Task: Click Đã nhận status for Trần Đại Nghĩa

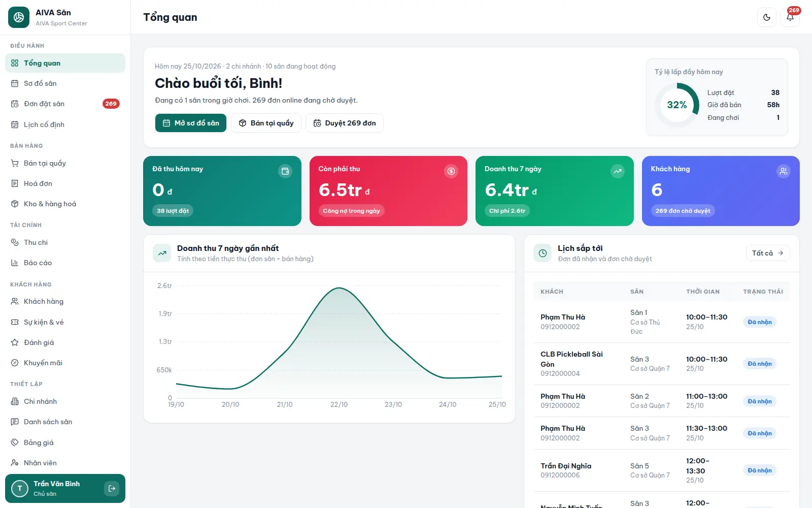Action: point(760,470)
